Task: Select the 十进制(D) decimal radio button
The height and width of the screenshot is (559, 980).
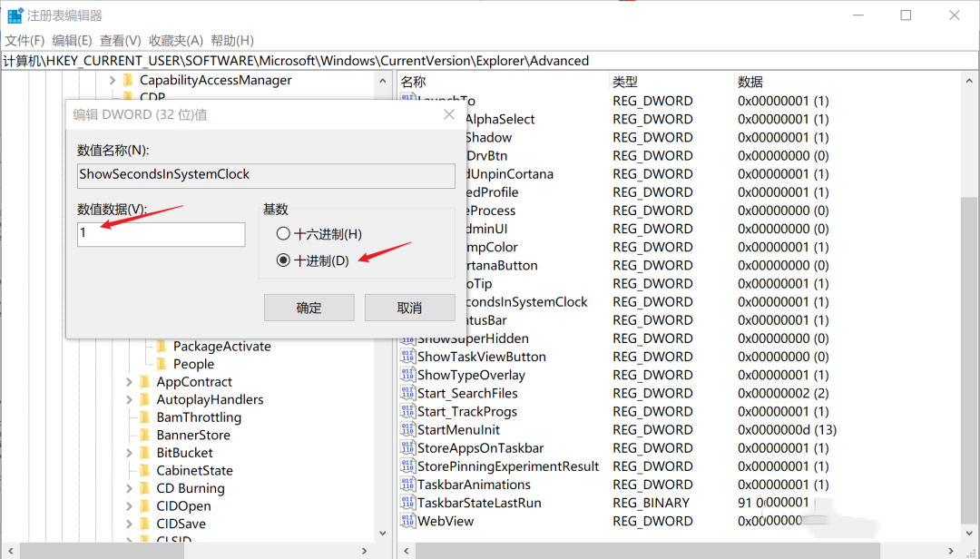Action: point(283,260)
